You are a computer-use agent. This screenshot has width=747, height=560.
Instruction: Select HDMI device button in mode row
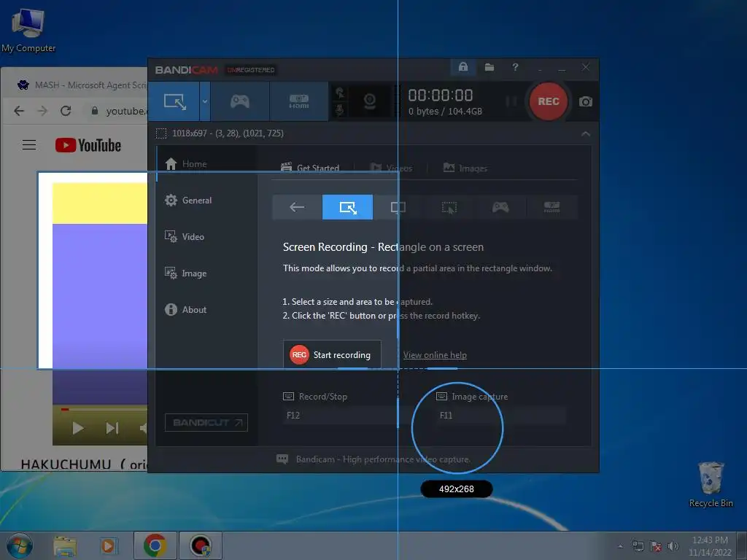tap(551, 207)
